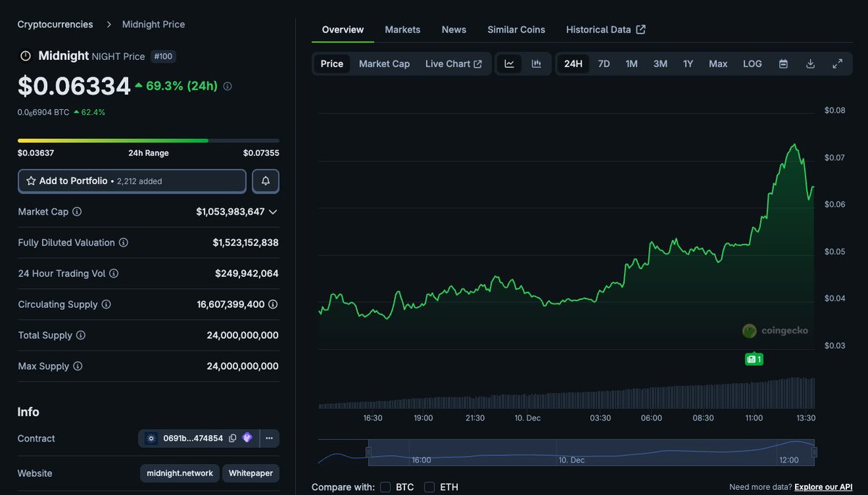Download chart data with download icon
This screenshot has height=495, width=868.
(x=810, y=64)
